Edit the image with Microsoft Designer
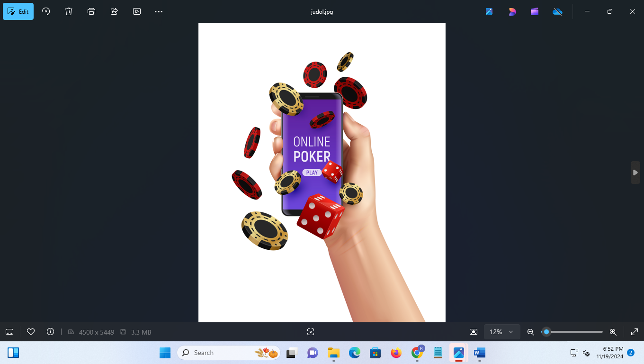Screen dimensions: 644x364 tap(512, 11)
